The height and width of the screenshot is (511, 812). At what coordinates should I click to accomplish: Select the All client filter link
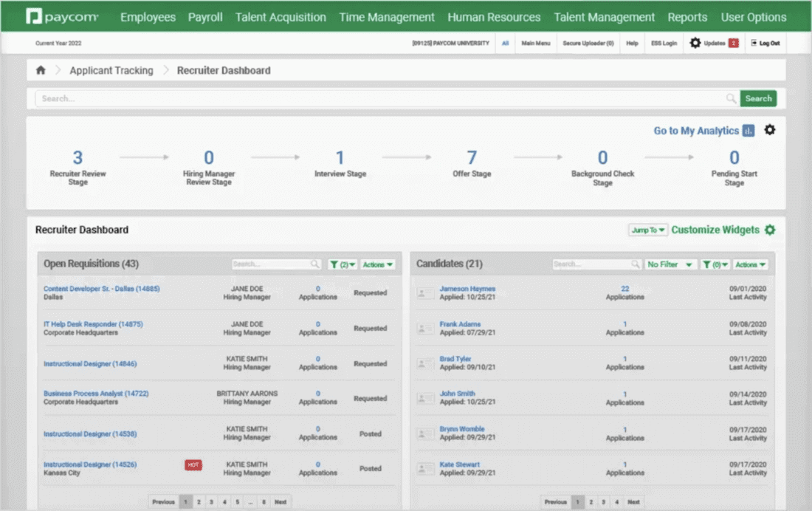[505, 43]
